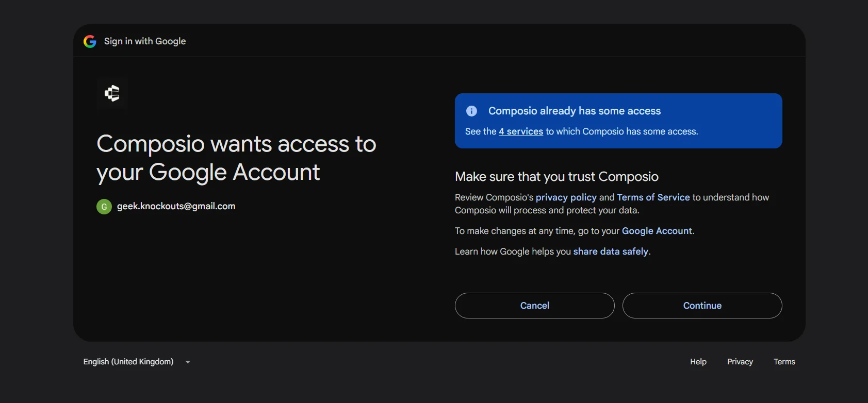Open the Help footer link
The width and height of the screenshot is (868, 403).
[698, 362]
